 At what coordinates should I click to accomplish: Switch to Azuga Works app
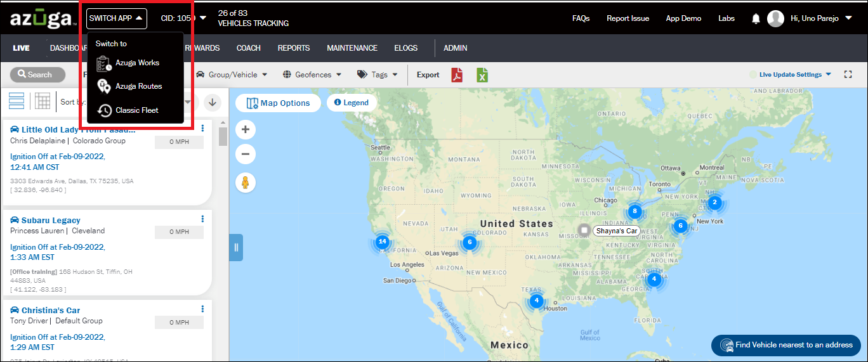[129, 63]
